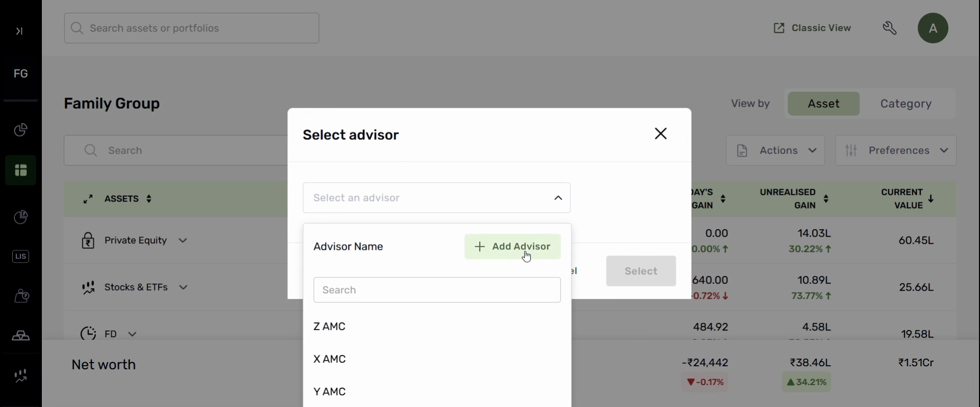980x407 pixels.
Task: Click the holdings table grid sidebar icon
Action: [20, 170]
